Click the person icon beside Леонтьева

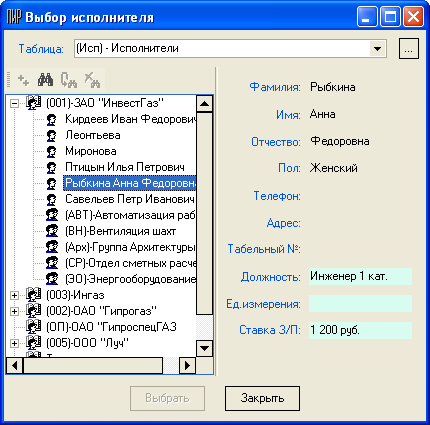51,135
